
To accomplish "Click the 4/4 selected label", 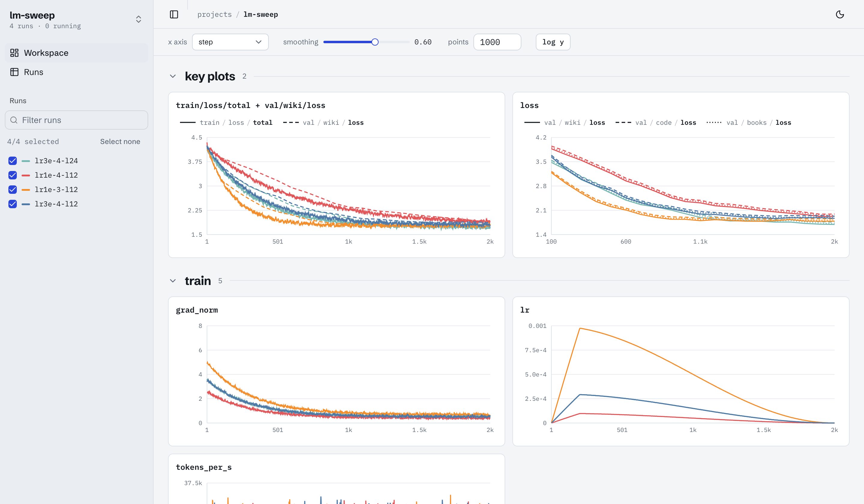I will click(33, 142).
